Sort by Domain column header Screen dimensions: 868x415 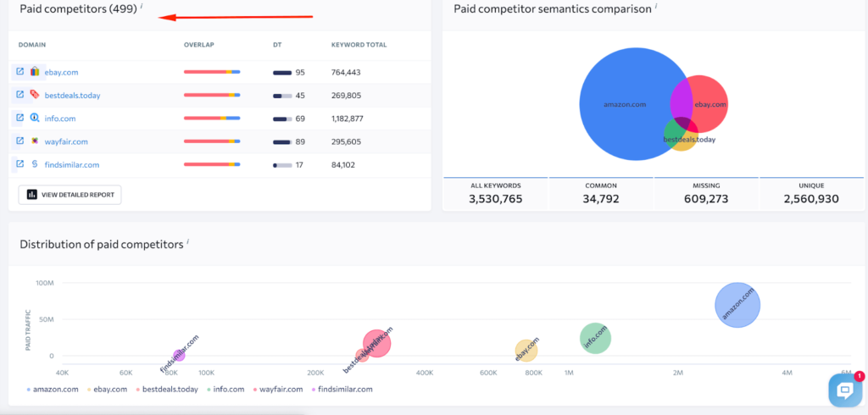(32, 45)
